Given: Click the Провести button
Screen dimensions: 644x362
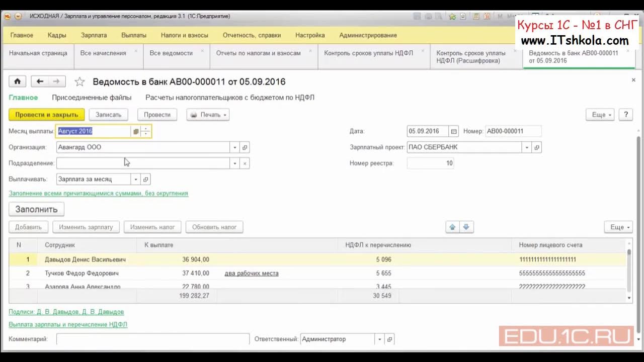Looking at the screenshot, I should coord(157,115).
